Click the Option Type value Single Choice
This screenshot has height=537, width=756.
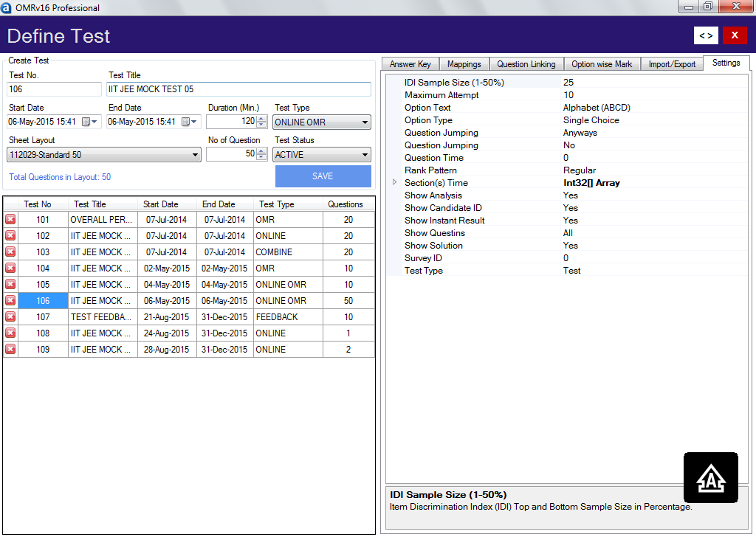click(591, 120)
